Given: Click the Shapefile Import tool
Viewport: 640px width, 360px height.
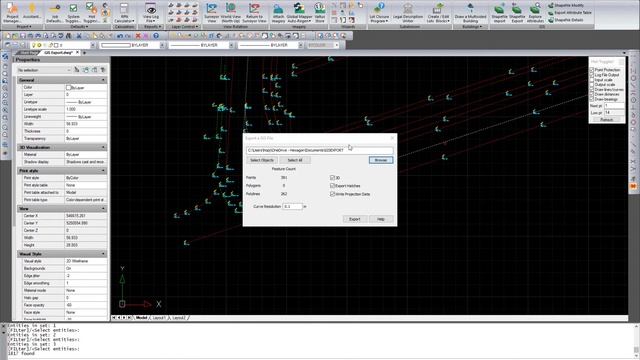Looking at the screenshot, I should (499, 12).
